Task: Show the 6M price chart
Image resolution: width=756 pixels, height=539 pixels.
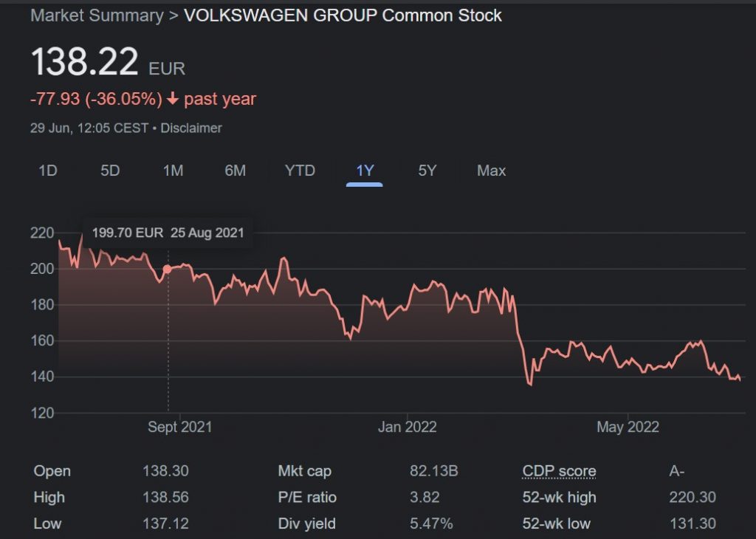Action: click(235, 171)
